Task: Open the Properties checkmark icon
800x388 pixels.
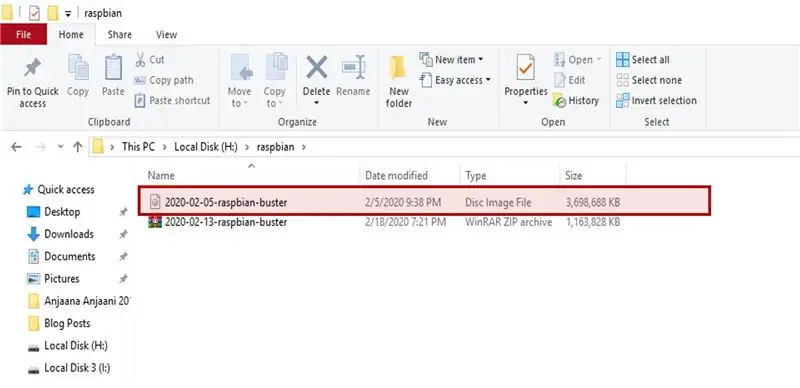Action: [526, 68]
